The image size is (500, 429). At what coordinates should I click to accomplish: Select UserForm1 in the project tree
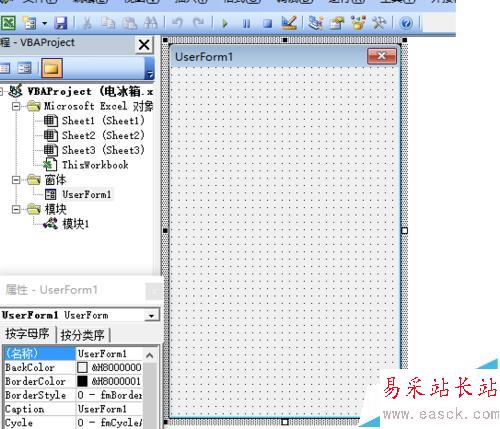[x=86, y=194]
